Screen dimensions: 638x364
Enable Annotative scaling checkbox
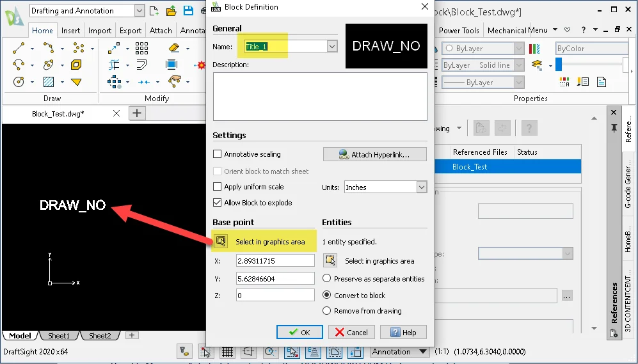(x=218, y=154)
